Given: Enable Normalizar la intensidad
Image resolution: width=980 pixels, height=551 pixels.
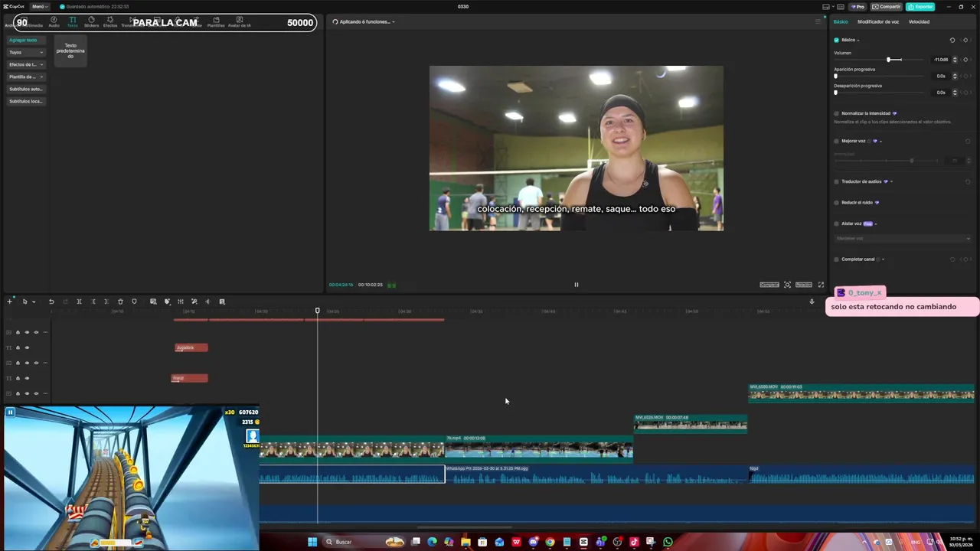Looking at the screenshot, I should tap(836, 113).
